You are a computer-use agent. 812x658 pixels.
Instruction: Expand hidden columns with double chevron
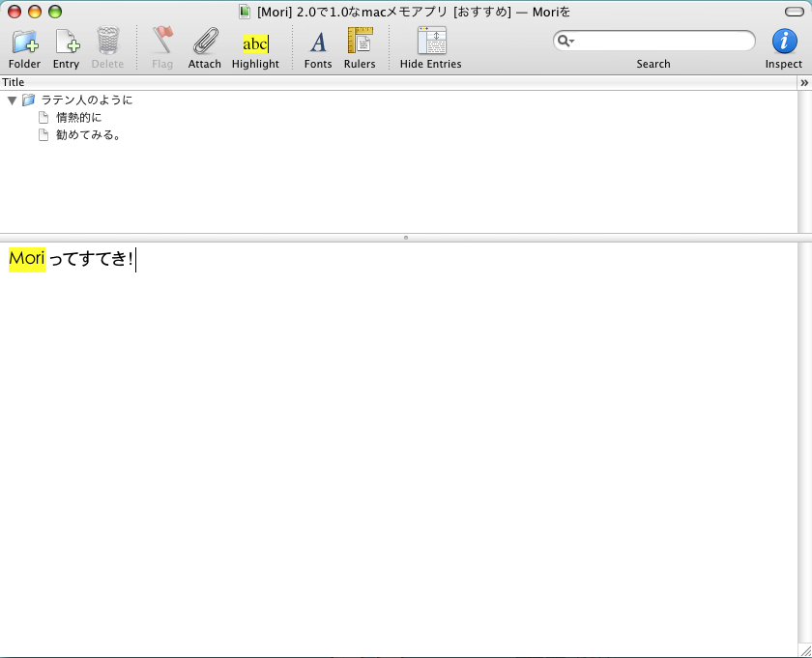tap(804, 83)
